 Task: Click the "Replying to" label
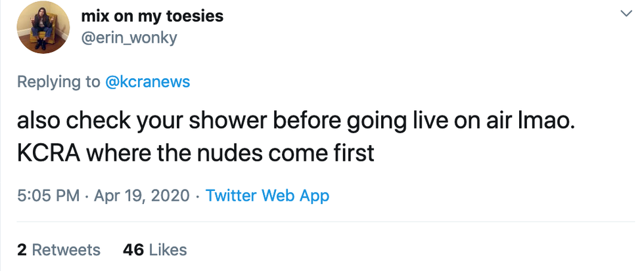58,82
